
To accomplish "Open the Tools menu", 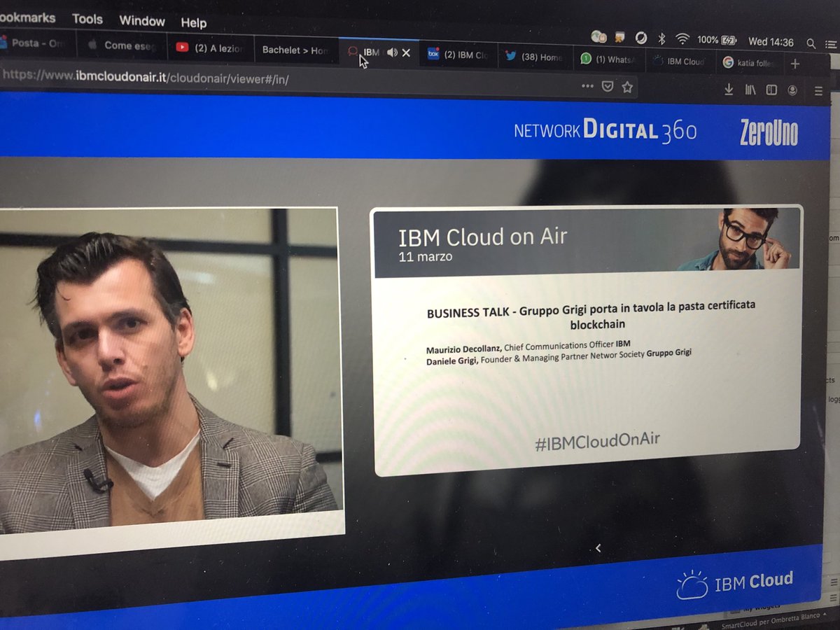I will [87, 20].
